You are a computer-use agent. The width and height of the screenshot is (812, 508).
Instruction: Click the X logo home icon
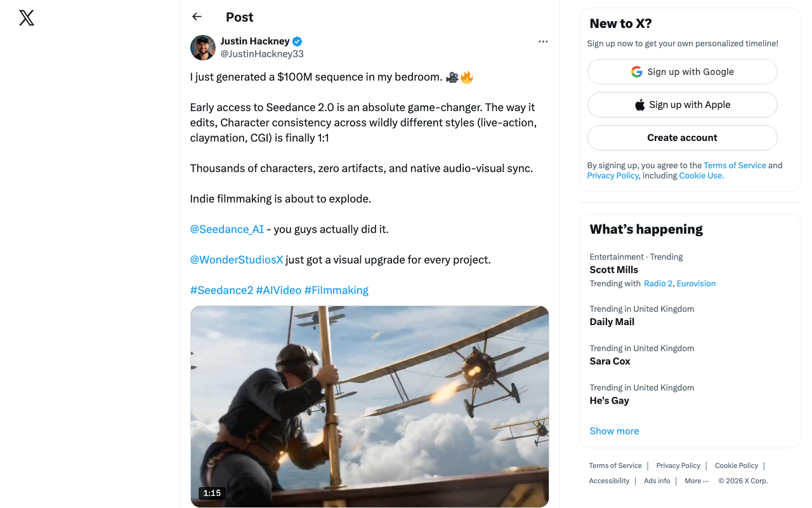(x=27, y=18)
